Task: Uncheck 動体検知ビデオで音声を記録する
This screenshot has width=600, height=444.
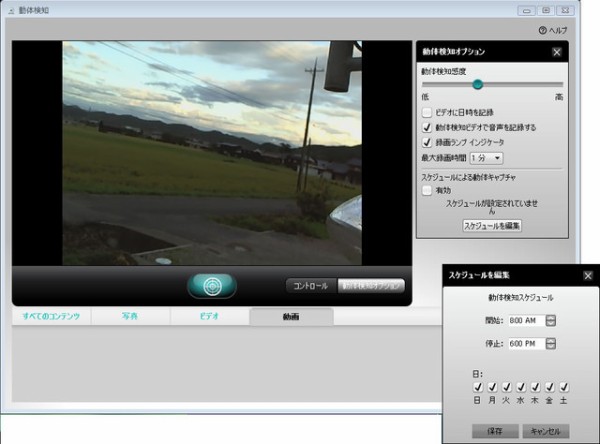Action: pos(427,127)
